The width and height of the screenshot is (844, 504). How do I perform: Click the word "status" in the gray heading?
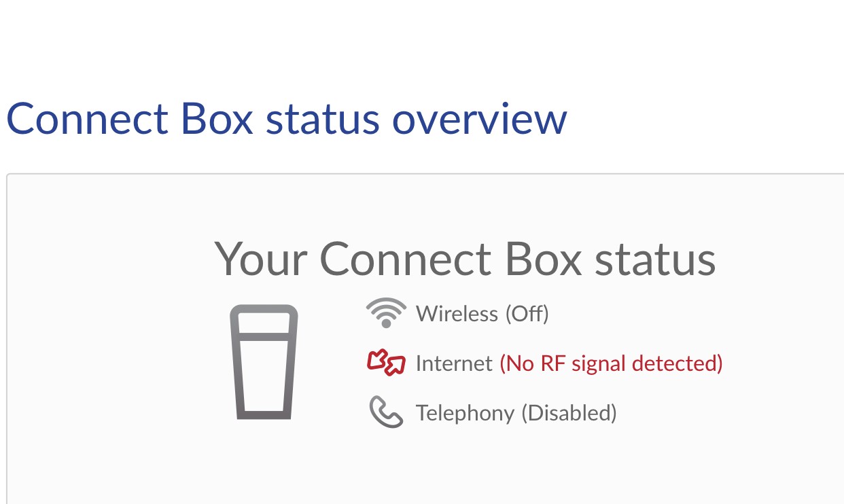click(655, 259)
